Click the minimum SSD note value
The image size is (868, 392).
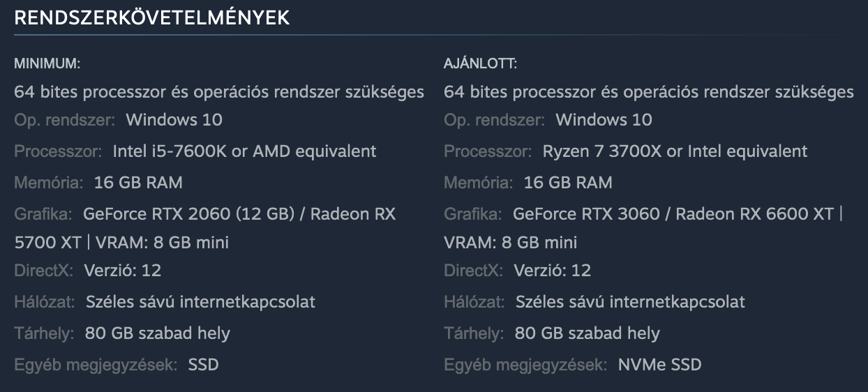(203, 365)
